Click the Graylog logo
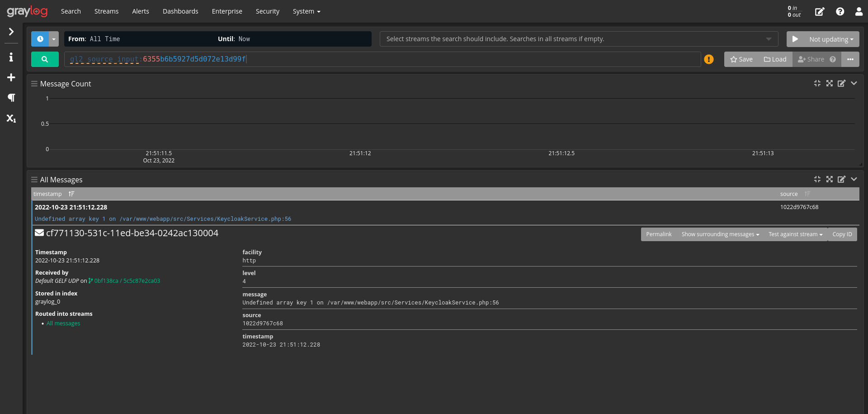 click(27, 11)
